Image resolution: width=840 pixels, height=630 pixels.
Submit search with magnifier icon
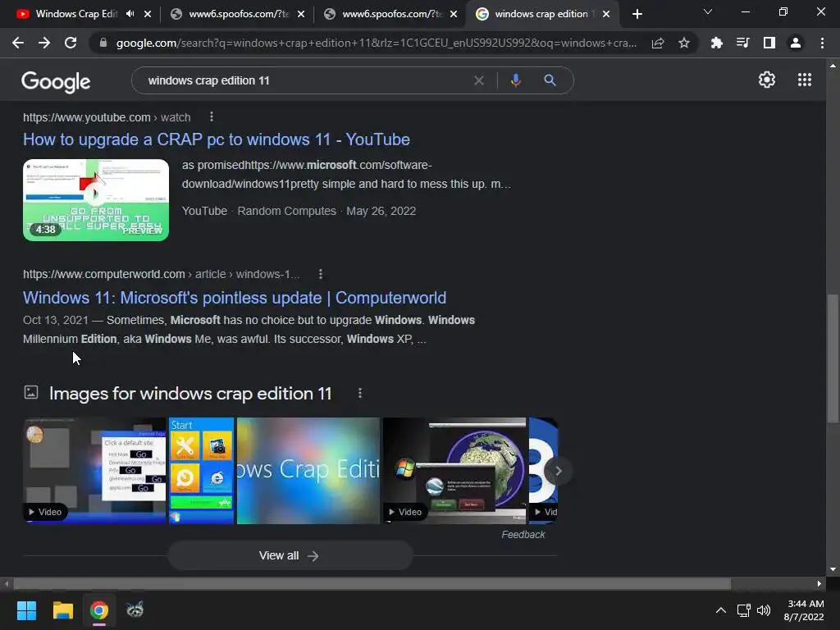pyautogui.click(x=550, y=80)
